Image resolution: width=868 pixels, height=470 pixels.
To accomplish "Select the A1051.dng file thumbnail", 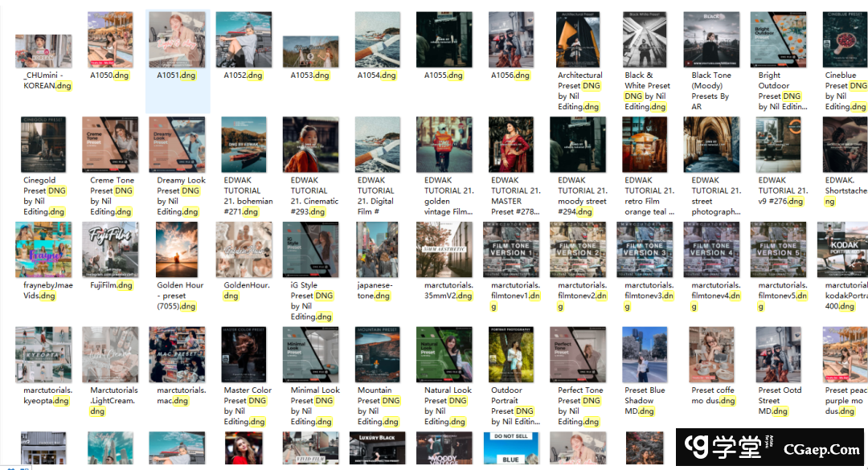I will pos(178,39).
